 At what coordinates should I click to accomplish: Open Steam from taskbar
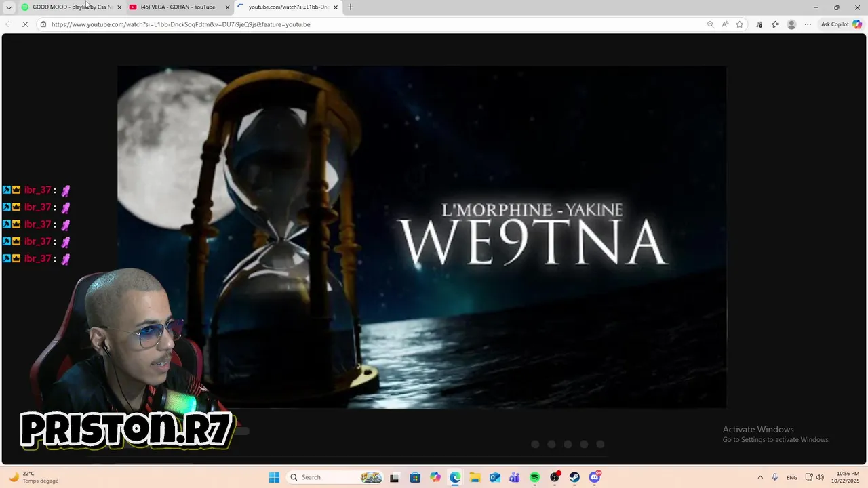click(574, 477)
